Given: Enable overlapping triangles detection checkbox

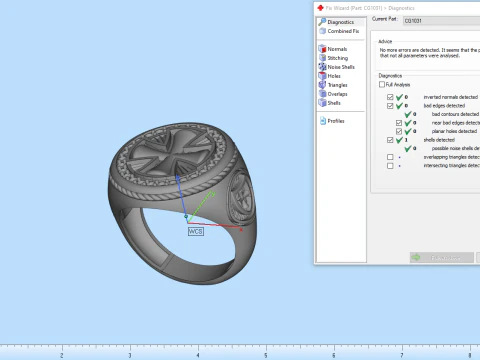Looking at the screenshot, I should click(390, 157).
